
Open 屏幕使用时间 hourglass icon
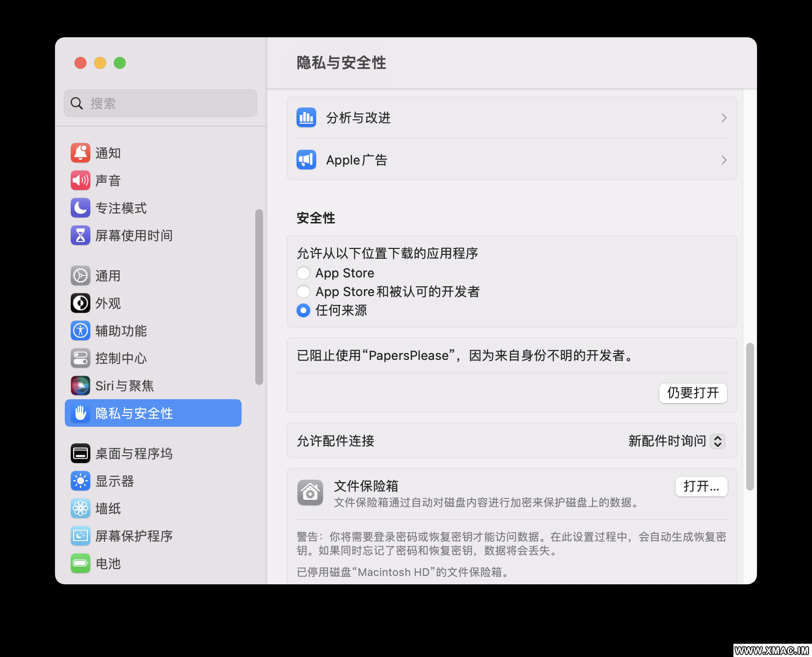tap(81, 235)
